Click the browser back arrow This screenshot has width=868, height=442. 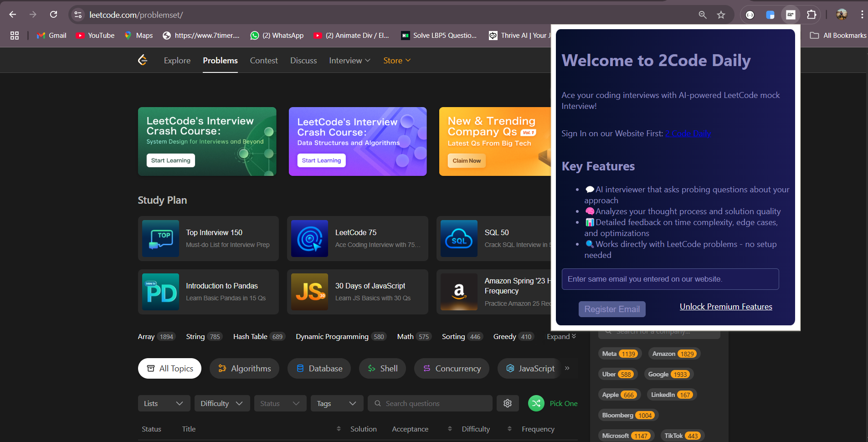pos(13,15)
